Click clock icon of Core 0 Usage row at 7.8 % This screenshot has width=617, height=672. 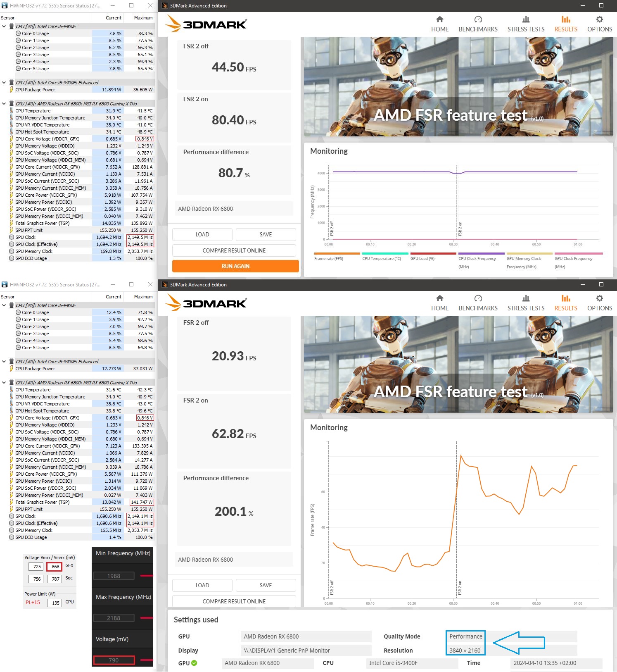[18, 33]
